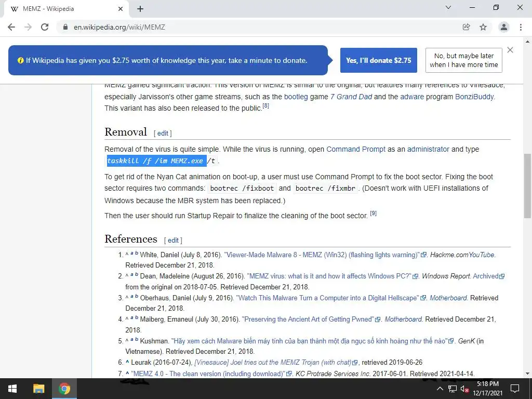Screen dimensions: 532x399
Task: Open MEMZ 4.0 clean version link
Action: tap(208, 374)
